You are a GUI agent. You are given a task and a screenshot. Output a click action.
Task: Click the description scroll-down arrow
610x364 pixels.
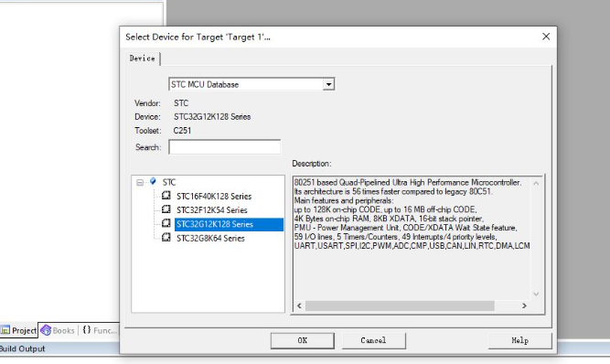(x=536, y=294)
